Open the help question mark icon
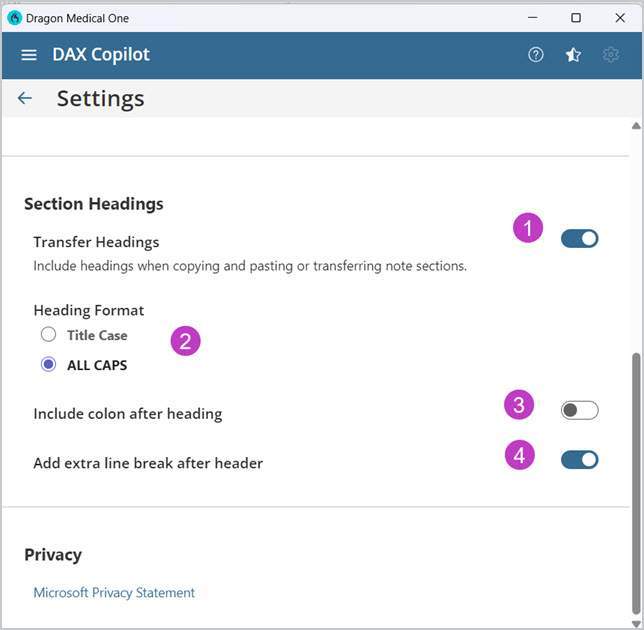The height and width of the screenshot is (630, 644). pos(536,55)
